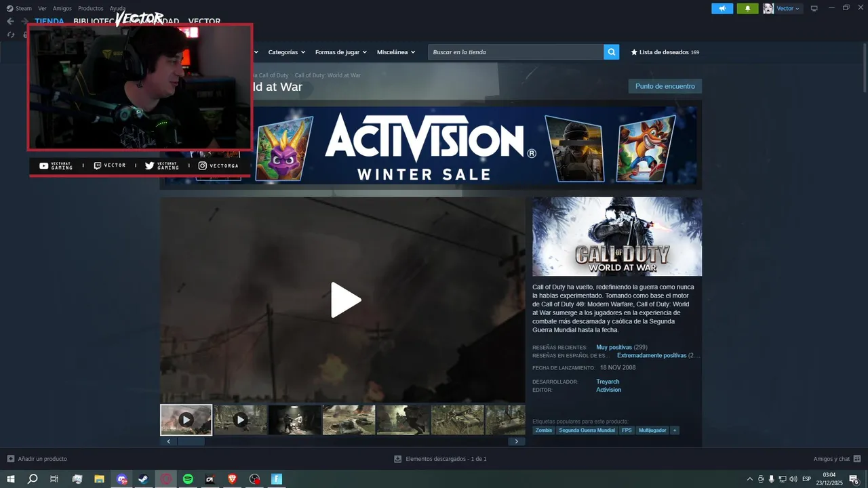Go back with the navigation arrow
Image resolution: width=868 pixels, height=488 pixels.
pos(10,21)
